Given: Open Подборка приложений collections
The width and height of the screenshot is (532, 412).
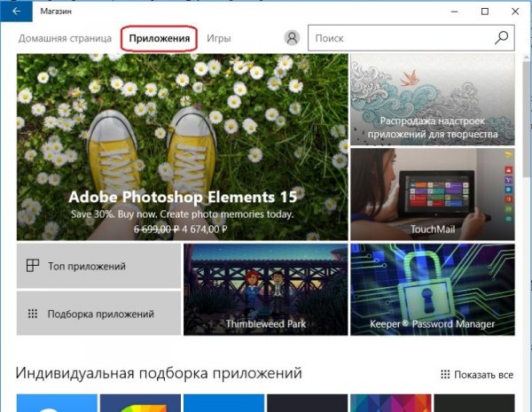Looking at the screenshot, I should [x=98, y=314].
